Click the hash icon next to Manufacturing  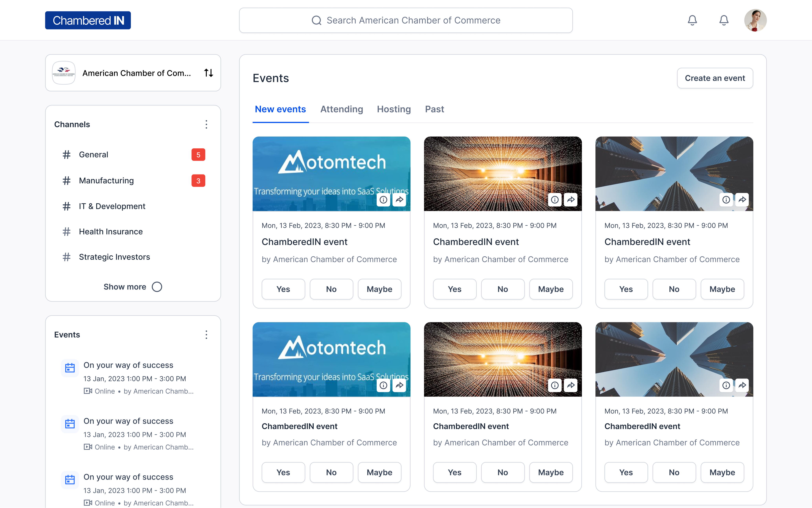[x=66, y=180]
